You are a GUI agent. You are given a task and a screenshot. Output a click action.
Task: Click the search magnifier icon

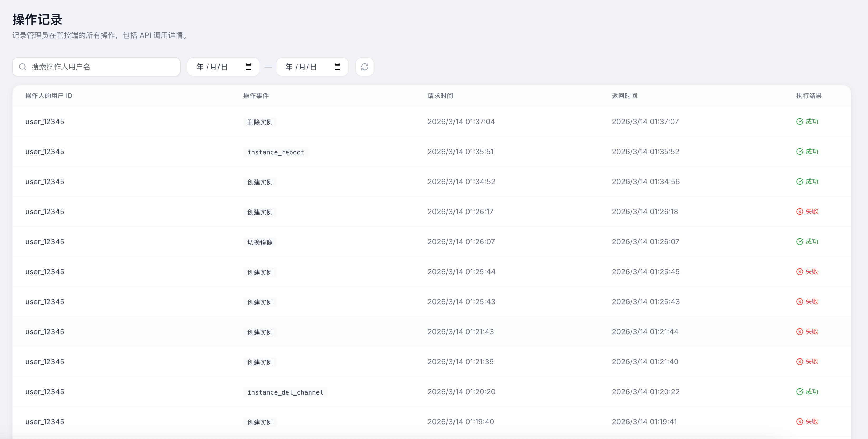click(x=23, y=67)
